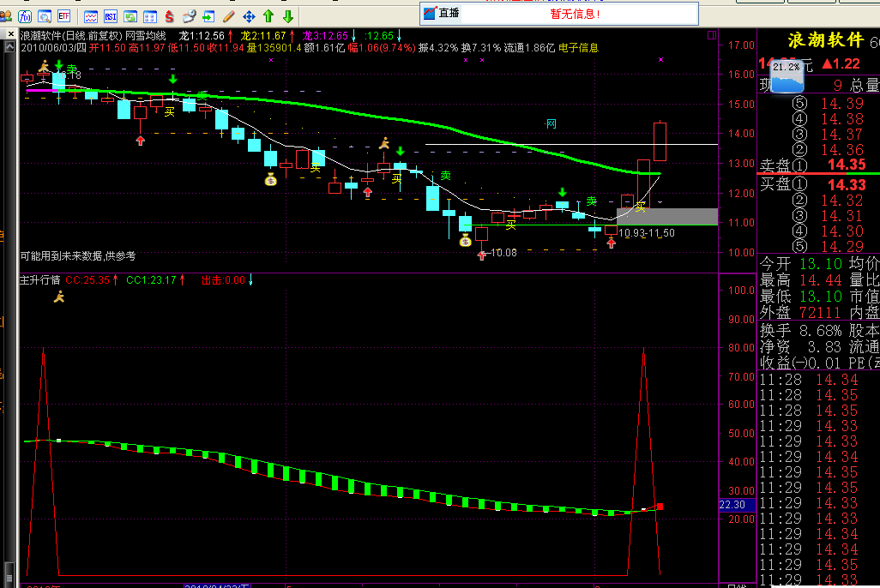The width and height of the screenshot is (880, 588).
Task: Click the 21.2% floating monitor widget
Action: (786, 75)
